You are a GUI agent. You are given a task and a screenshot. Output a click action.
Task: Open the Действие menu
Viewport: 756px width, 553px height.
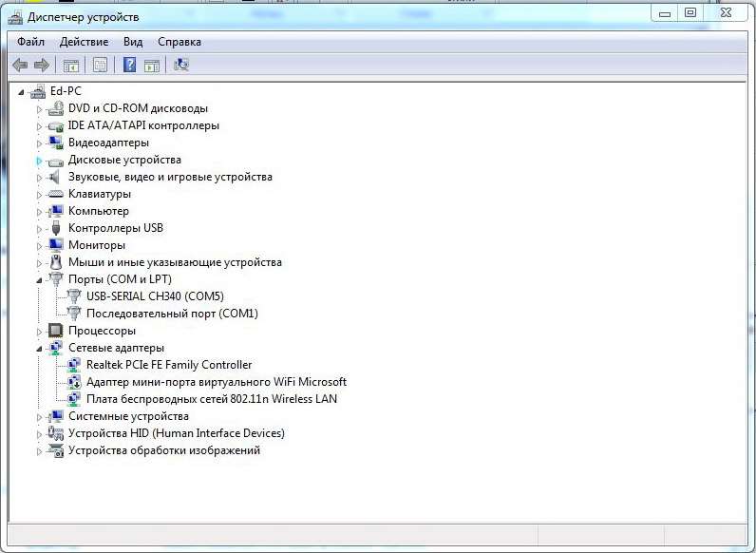click(84, 42)
